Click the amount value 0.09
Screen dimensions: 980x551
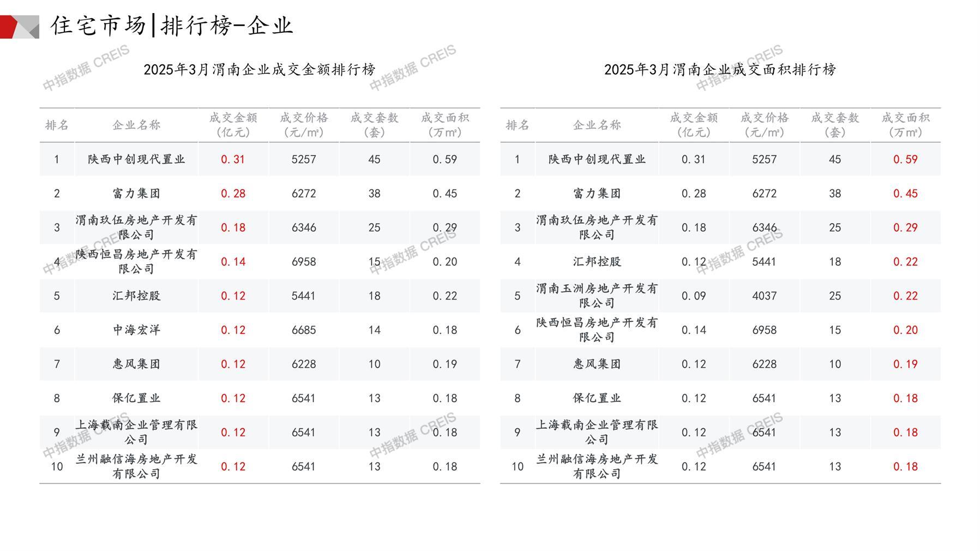(694, 296)
